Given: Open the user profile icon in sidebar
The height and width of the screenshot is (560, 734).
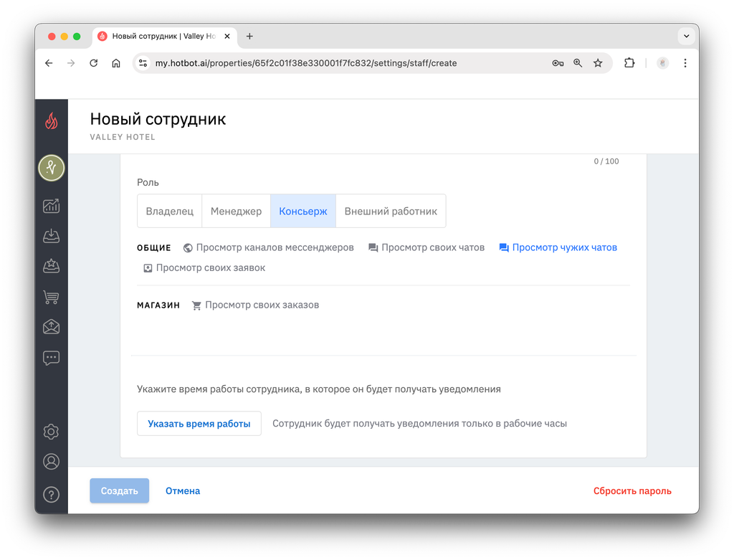Looking at the screenshot, I should pyautogui.click(x=52, y=462).
